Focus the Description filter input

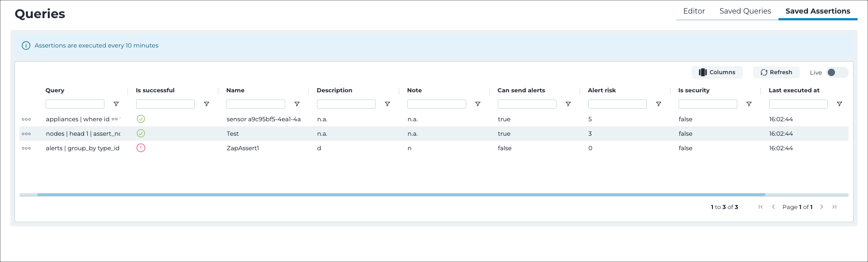[346, 104]
